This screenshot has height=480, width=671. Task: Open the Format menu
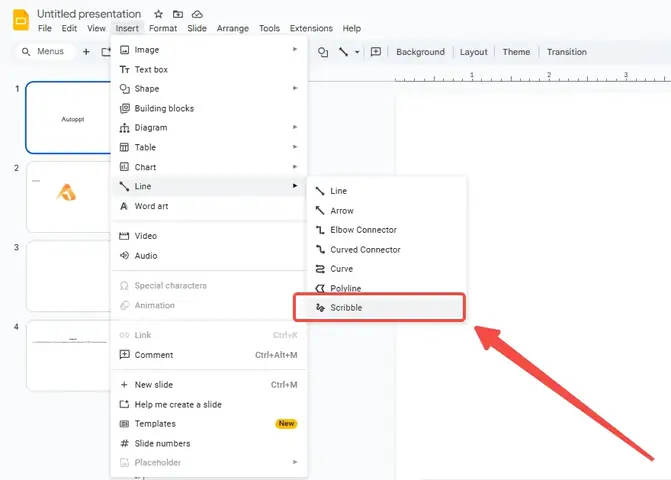[163, 28]
